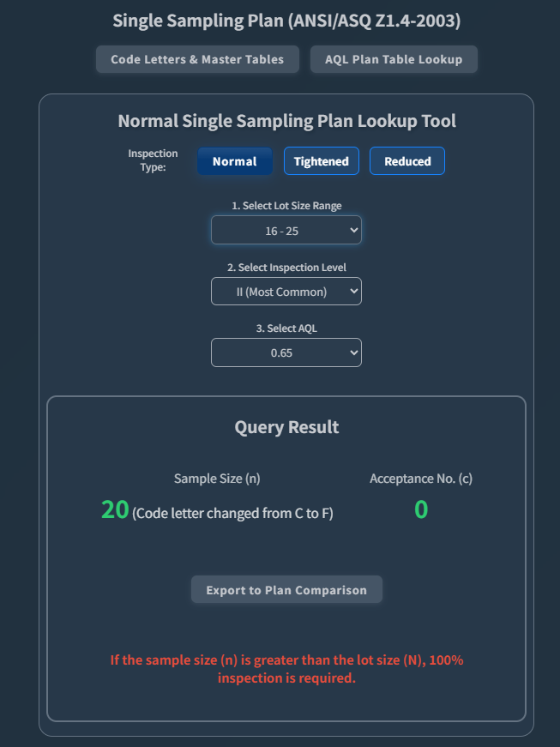Open Code Letters & Master Tables
Screen dimensions: 560x747
197,59
